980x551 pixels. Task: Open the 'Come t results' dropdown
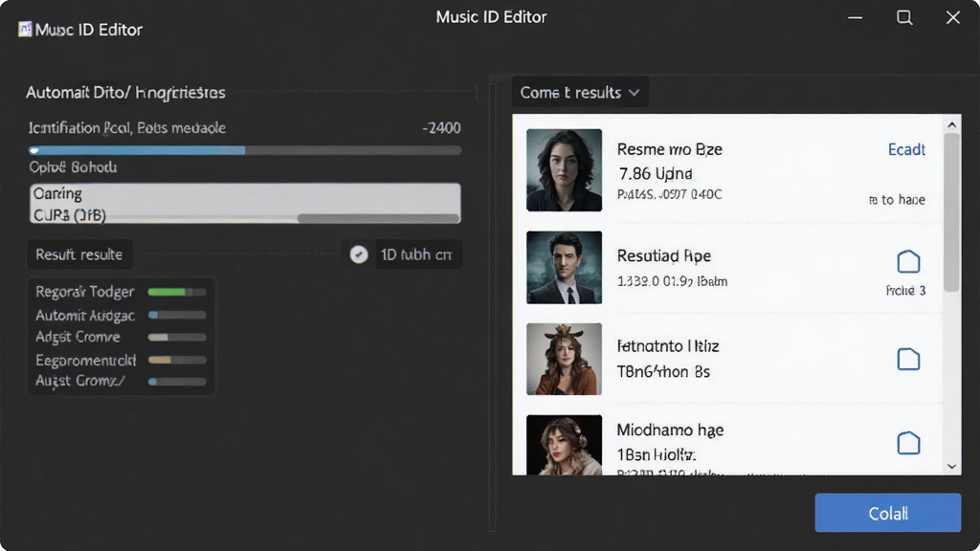coord(579,93)
